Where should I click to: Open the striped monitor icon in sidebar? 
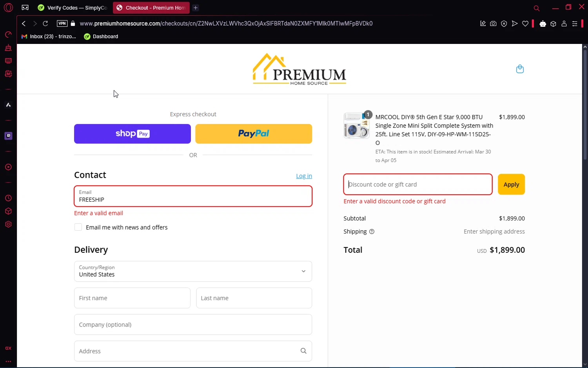click(8, 61)
